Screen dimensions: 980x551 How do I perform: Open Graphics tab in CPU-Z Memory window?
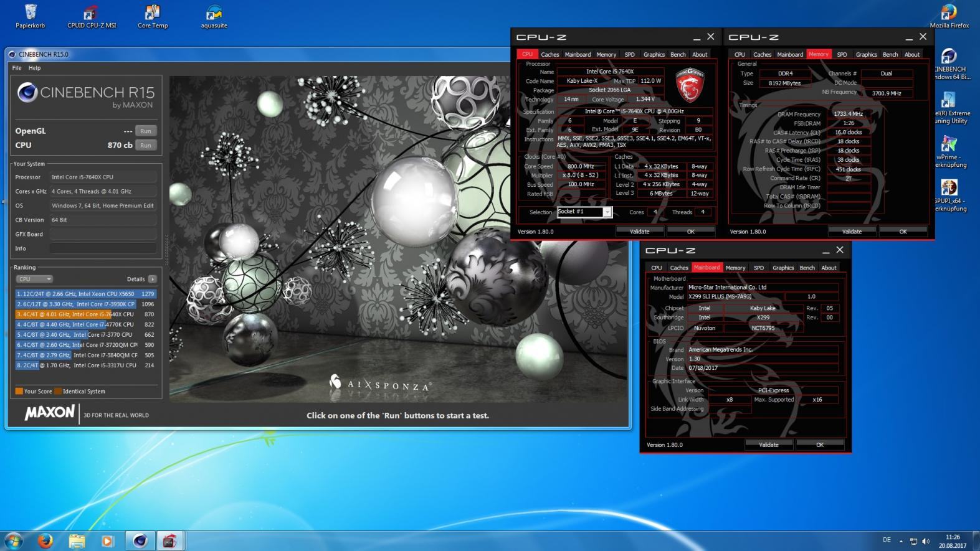(x=866, y=54)
